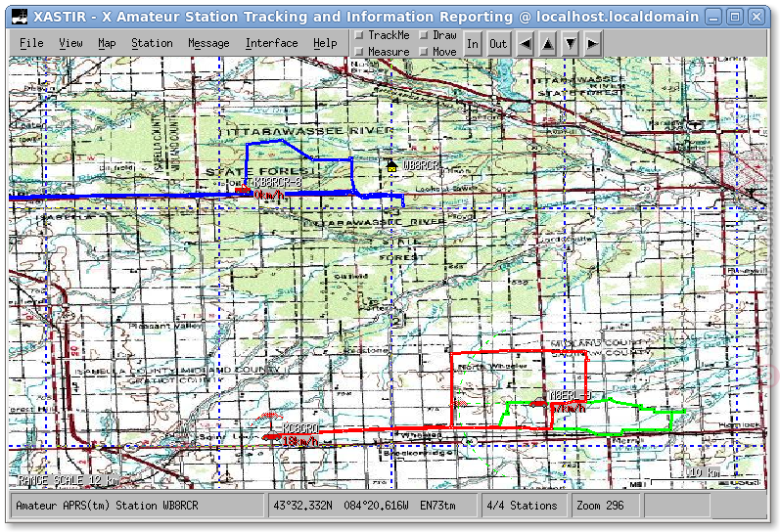Click the zoom In button

pos(473,44)
